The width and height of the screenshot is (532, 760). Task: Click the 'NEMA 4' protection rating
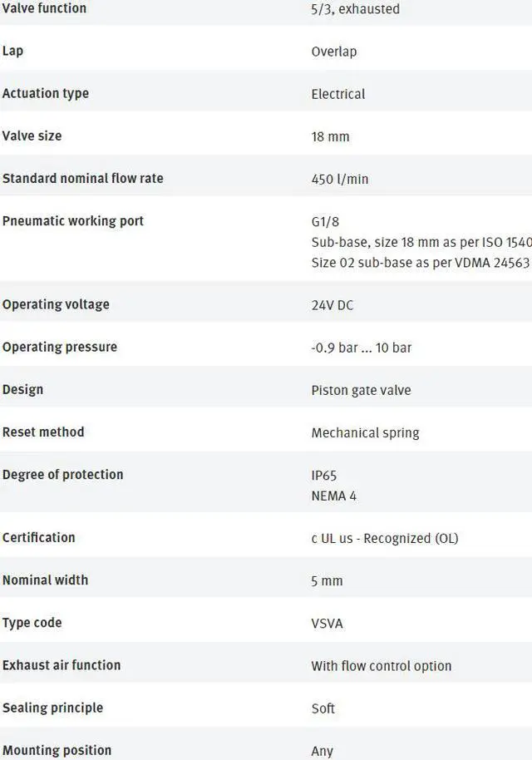click(333, 496)
